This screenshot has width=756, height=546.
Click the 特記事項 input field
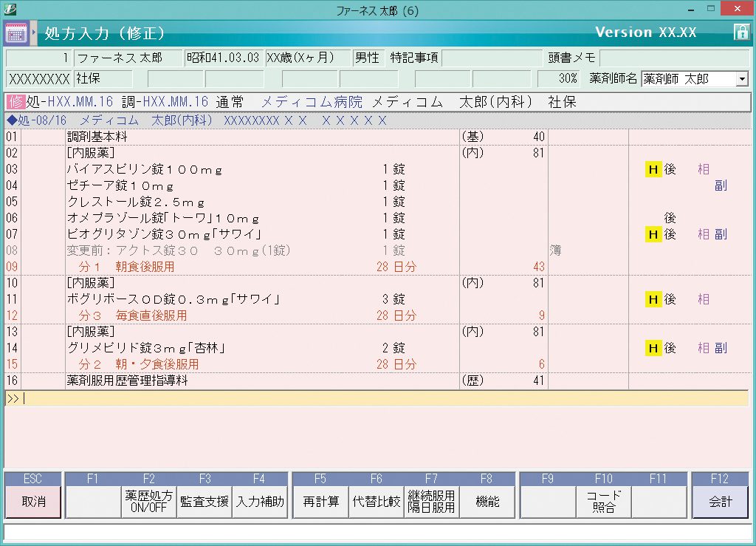pos(492,58)
